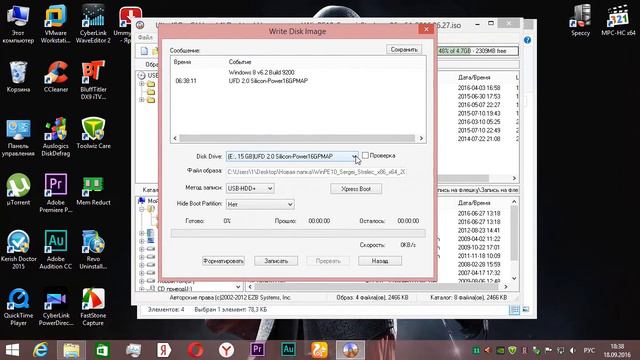The image size is (640, 360).
Task: Click the Файл образа path field
Action: (x=316, y=172)
